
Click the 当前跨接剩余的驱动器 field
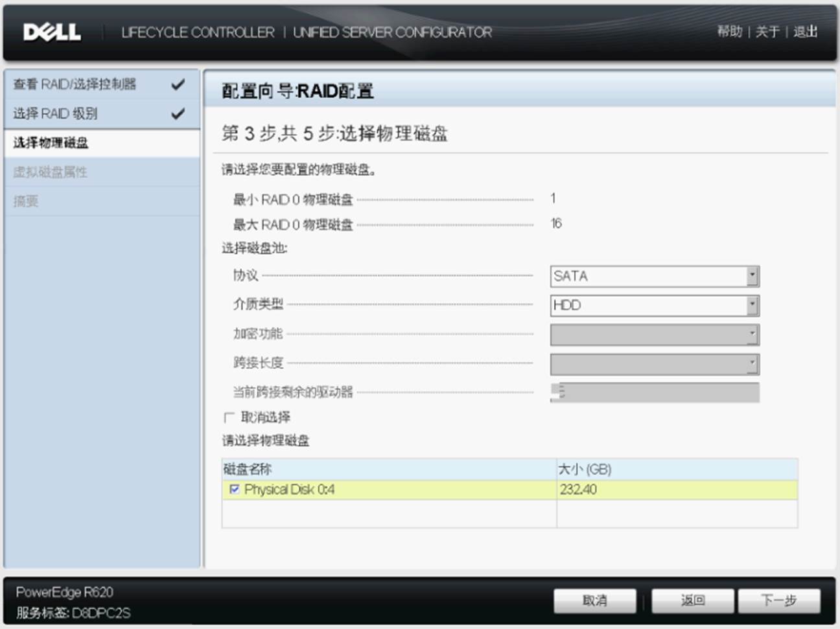tap(654, 393)
